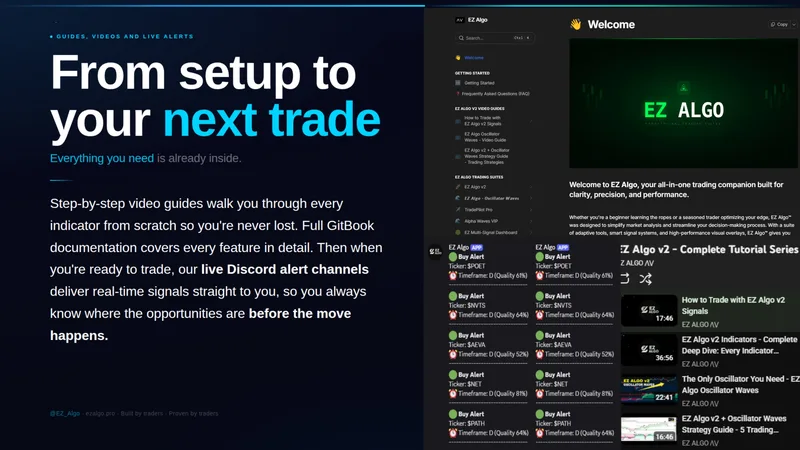Toggle the playlist shuffle icon
The image size is (800, 450).
point(645,279)
